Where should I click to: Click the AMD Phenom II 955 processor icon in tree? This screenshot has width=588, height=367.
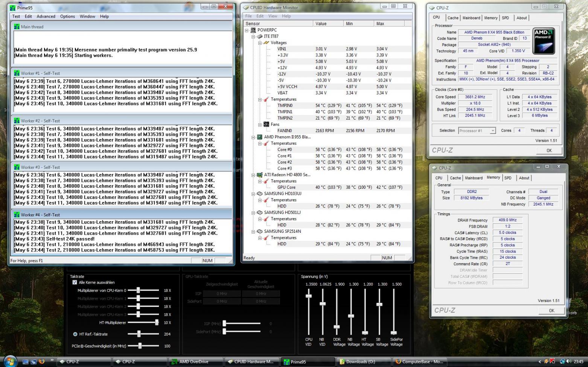pyautogui.click(x=259, y=137)
